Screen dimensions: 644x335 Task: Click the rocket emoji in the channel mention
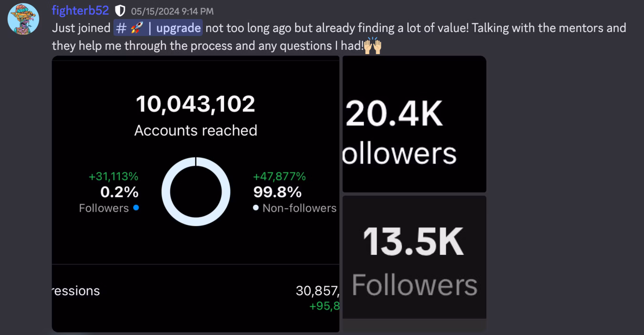coord(137,28)
